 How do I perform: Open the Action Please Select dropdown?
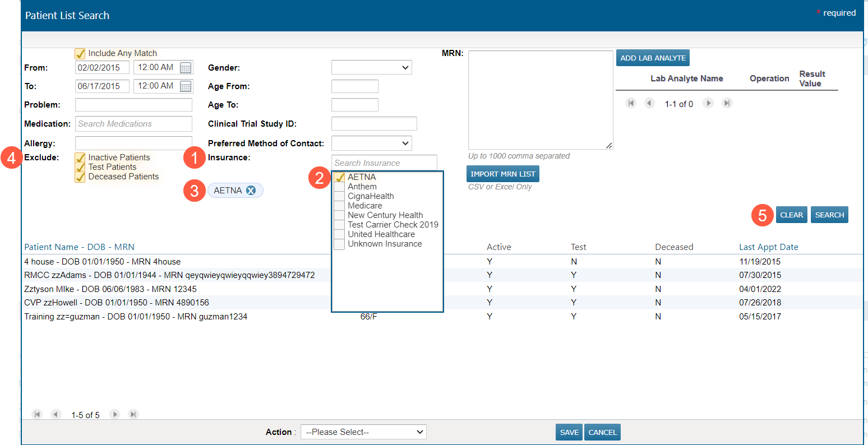[x=363, y=432]
